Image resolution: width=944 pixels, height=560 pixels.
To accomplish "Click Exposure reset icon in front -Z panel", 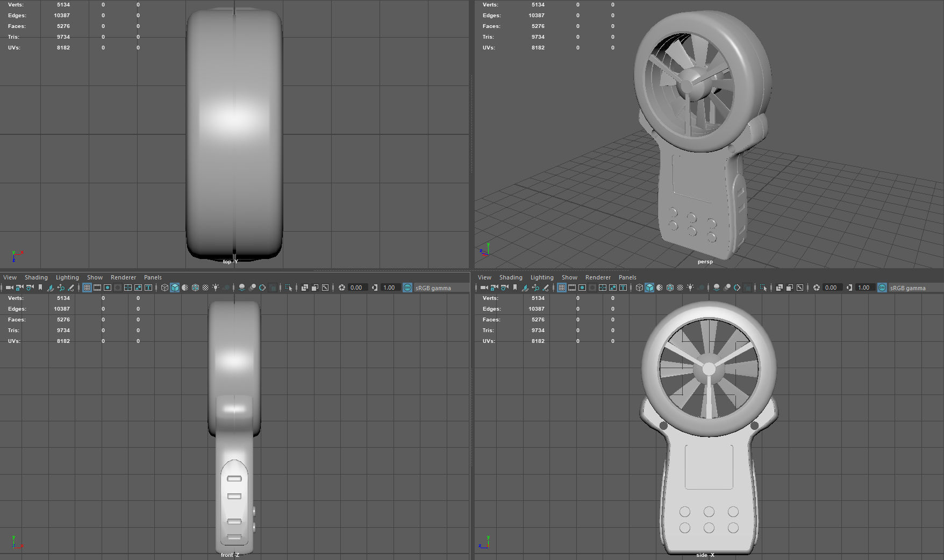I will pos(342,288).
